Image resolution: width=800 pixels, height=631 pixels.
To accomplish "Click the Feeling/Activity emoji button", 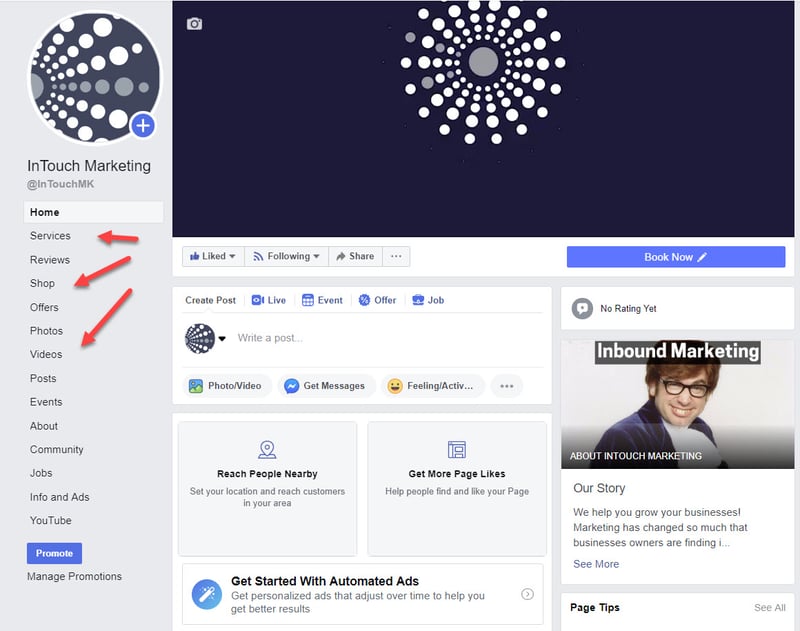I will 432,386.
